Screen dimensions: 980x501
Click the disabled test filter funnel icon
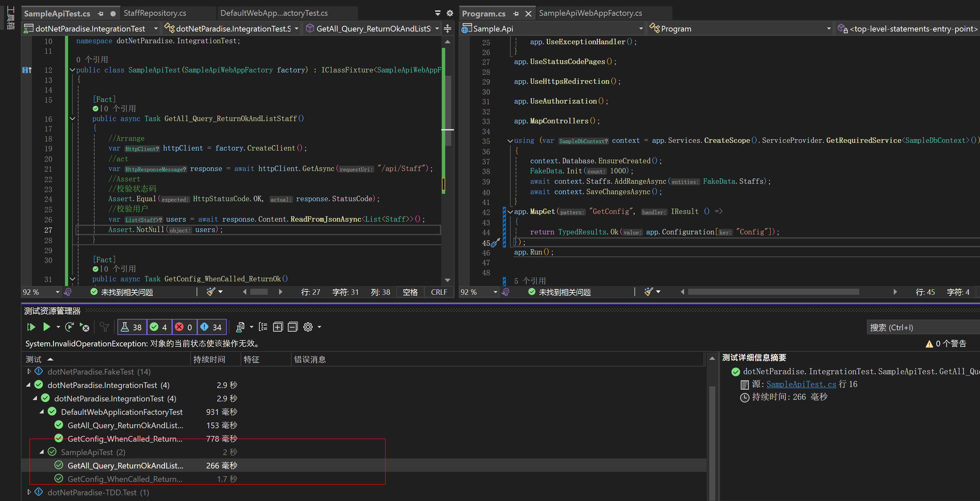(x=104, y=327)
